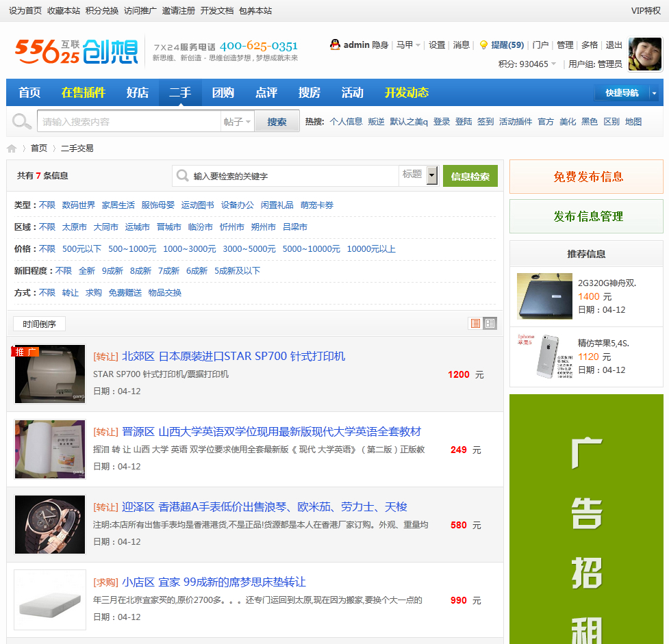Viewport: 669px width, 644px height.
Task: Click the mattress listing thumbnail image
Action: click(49, 600)
